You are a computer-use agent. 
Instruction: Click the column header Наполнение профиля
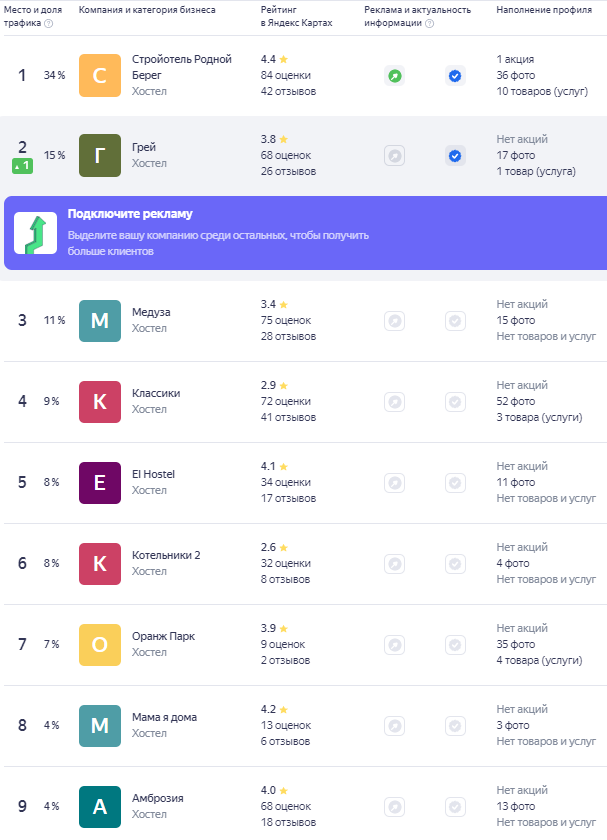[544, 10]
